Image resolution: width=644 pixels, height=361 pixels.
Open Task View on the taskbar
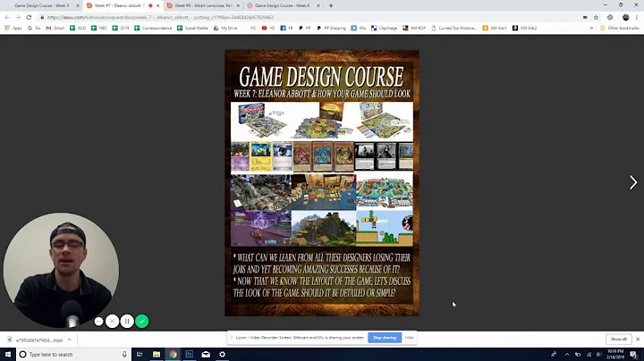140,354
